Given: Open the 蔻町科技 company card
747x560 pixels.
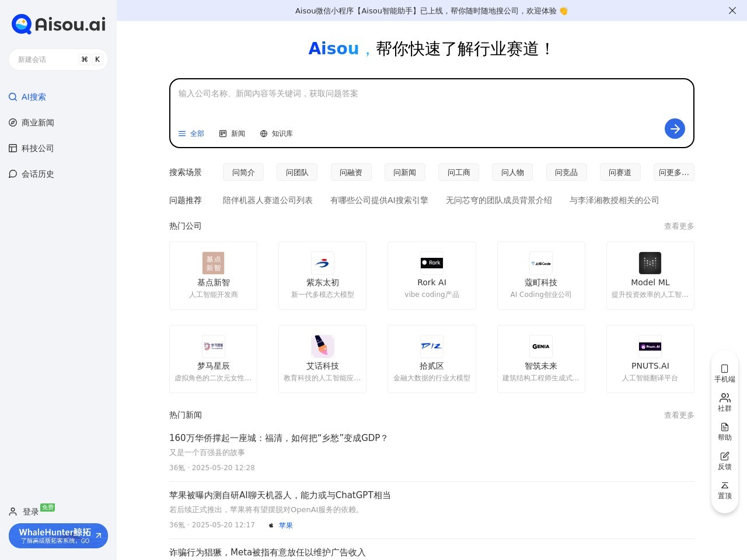Looking at the screenshot, I should [541, 275].
